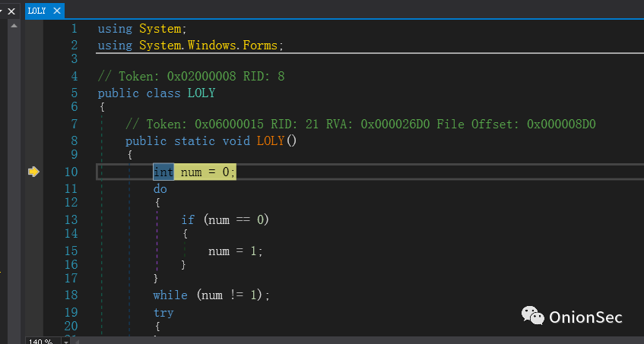Click the 'try' keyword on line 19
The width and height of the screenshot is (644, 344).
pyautogui.click(x=163, y=313)
